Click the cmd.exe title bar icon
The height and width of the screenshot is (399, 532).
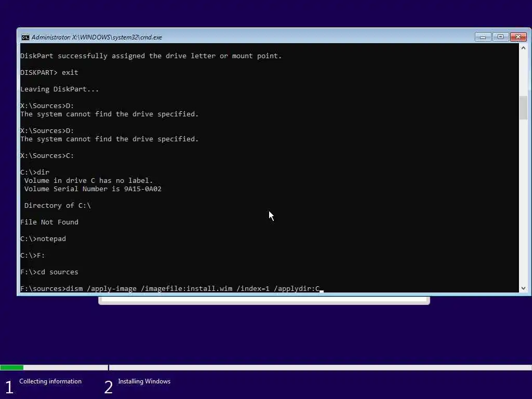point(25,37)
